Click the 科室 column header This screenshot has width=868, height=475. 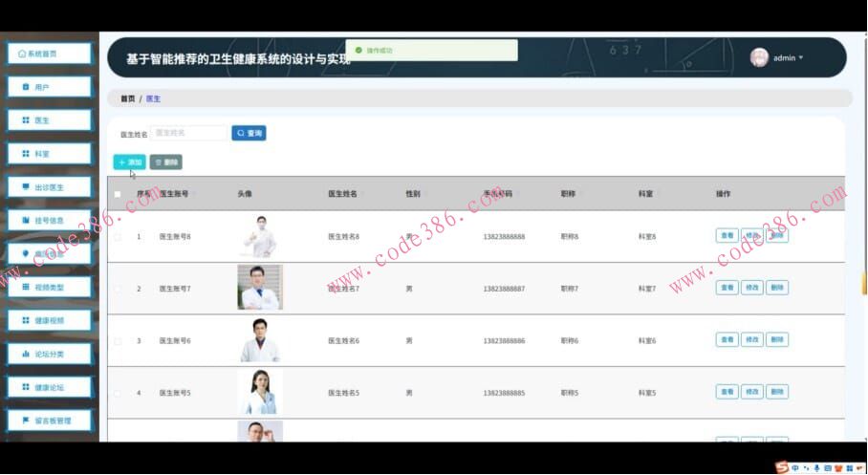645,194
